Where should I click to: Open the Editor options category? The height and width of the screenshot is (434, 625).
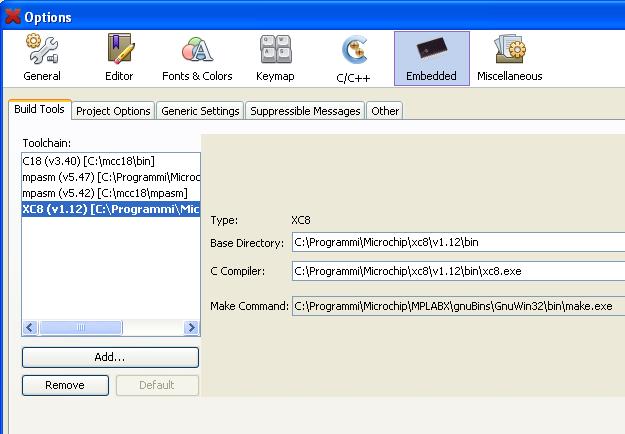(119, 58)
